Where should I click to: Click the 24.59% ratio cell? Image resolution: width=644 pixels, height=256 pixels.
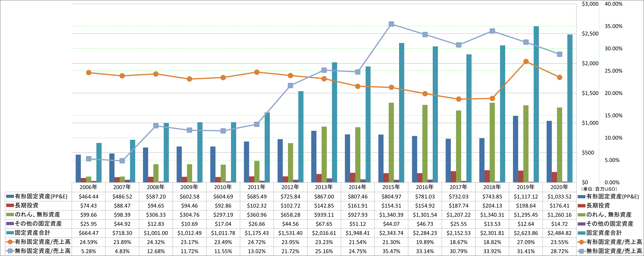tap(88, 242)
